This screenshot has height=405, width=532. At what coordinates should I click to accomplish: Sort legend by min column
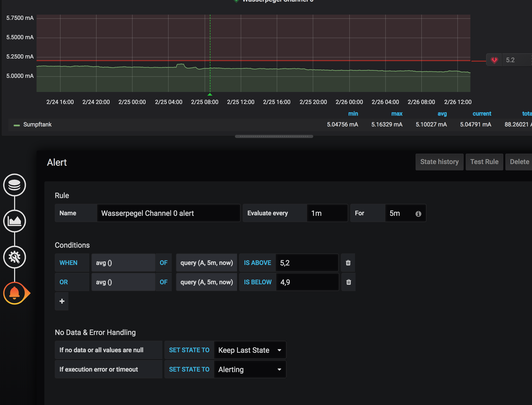(353, 114)
